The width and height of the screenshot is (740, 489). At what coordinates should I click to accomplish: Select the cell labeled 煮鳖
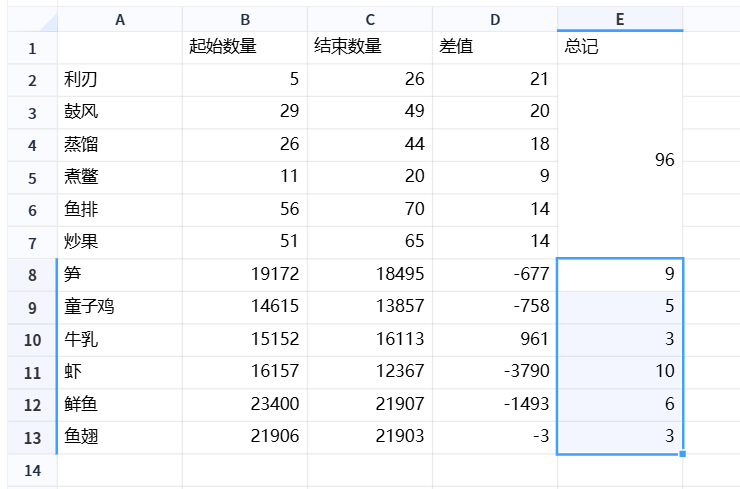coord(120,178)
